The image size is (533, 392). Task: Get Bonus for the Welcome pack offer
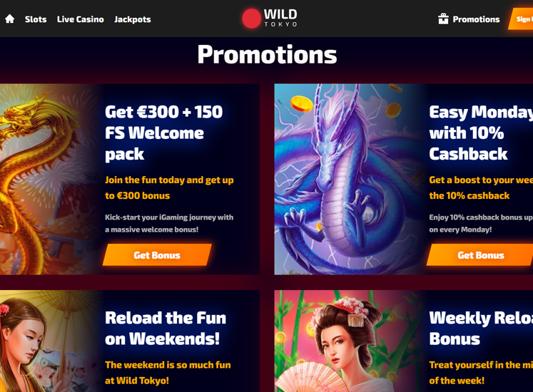157,254
